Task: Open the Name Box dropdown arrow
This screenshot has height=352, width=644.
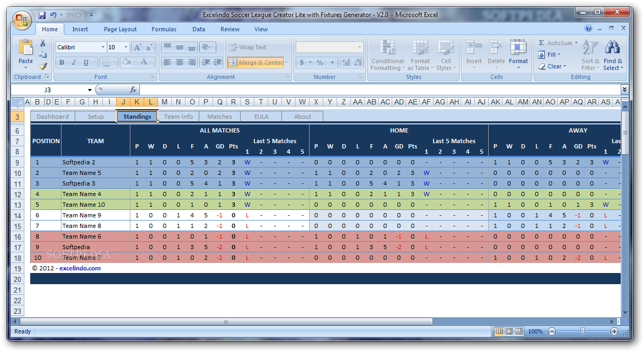Action: 90,90
